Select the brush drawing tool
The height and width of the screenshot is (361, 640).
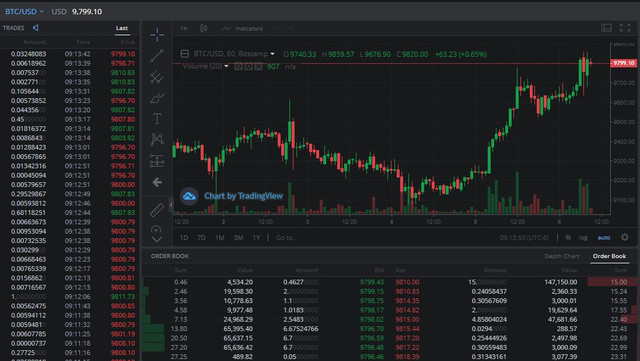pyautogui.click(x=157, y=98)
